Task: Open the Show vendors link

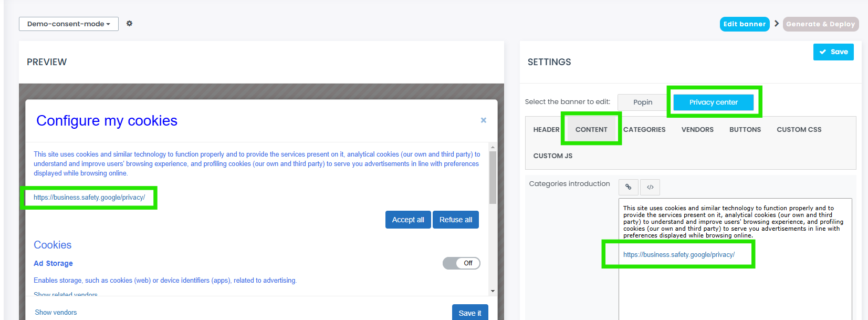Action: pyautogui.click(x=56, y=313)
